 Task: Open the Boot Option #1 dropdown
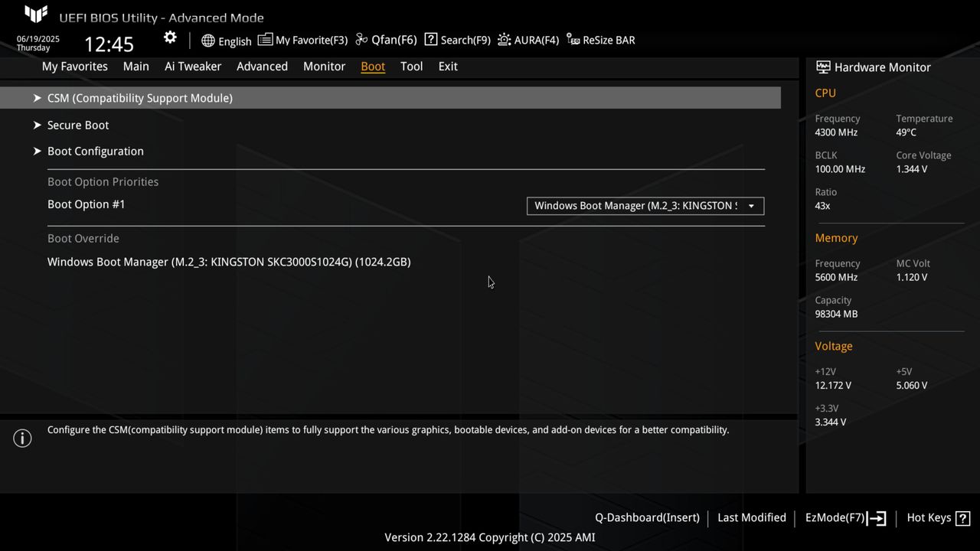coord(645,205)
